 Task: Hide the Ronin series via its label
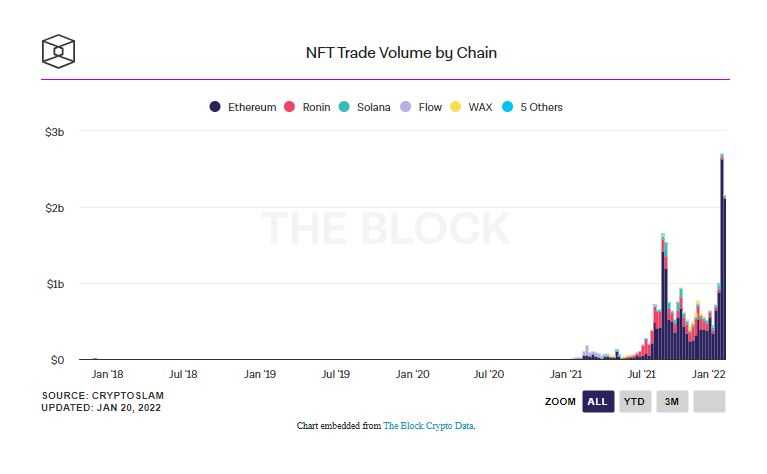point(316,107)
